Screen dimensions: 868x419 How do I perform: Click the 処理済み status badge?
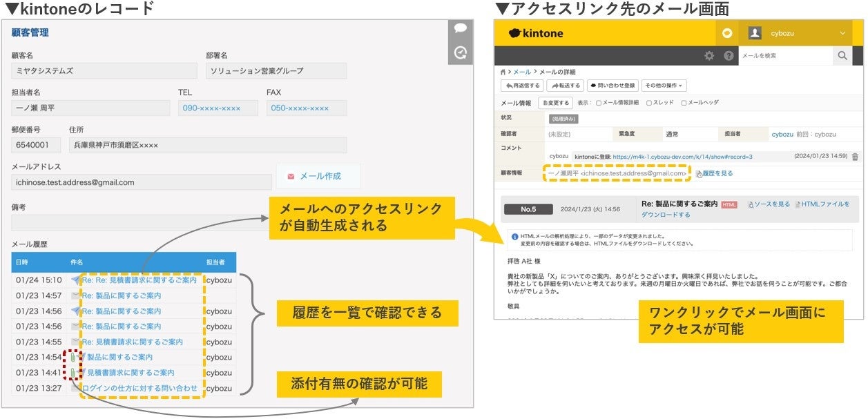coord(563,119)
